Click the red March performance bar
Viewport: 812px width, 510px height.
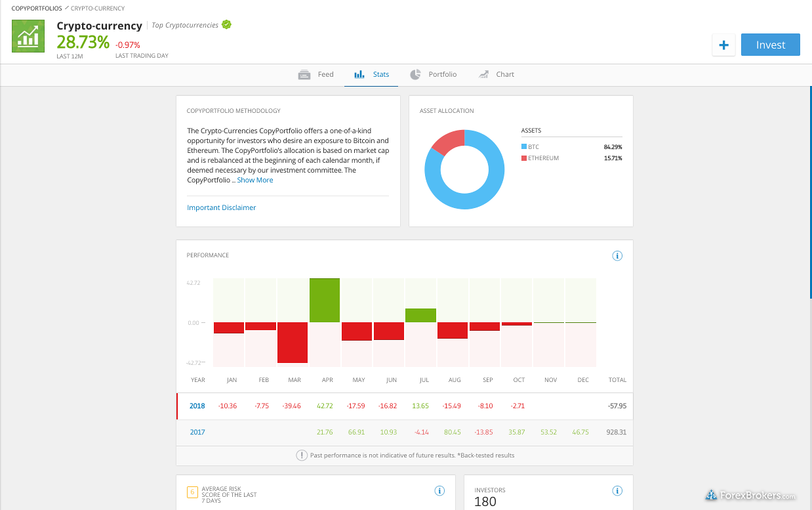point(293,343)
